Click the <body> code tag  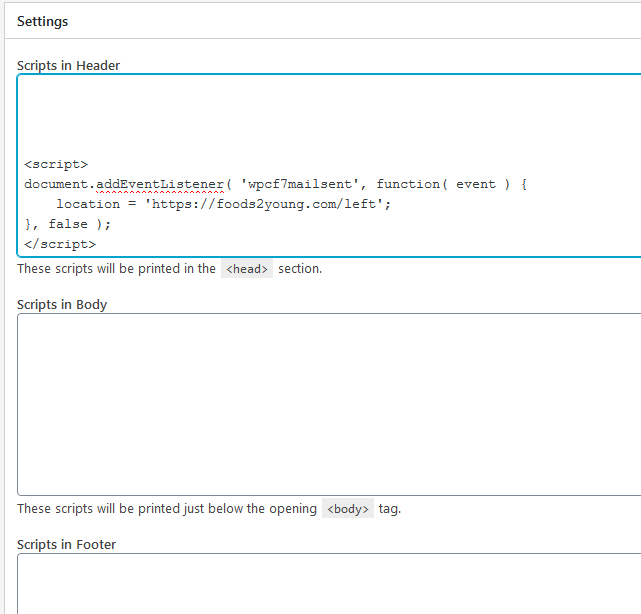(x=348, y=509)
